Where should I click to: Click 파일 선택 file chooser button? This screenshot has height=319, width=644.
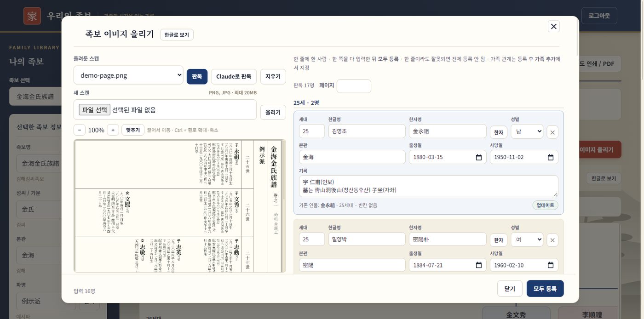point(95,109)
